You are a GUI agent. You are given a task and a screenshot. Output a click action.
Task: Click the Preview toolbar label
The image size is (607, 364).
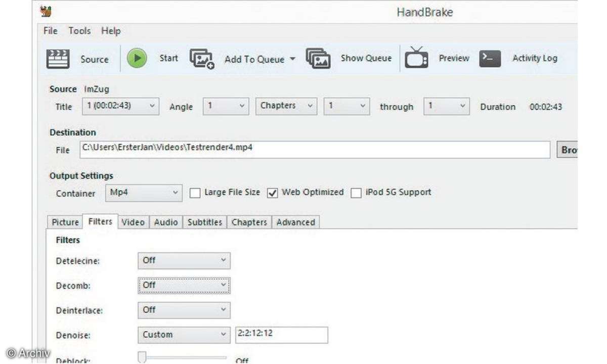[454, 58]
